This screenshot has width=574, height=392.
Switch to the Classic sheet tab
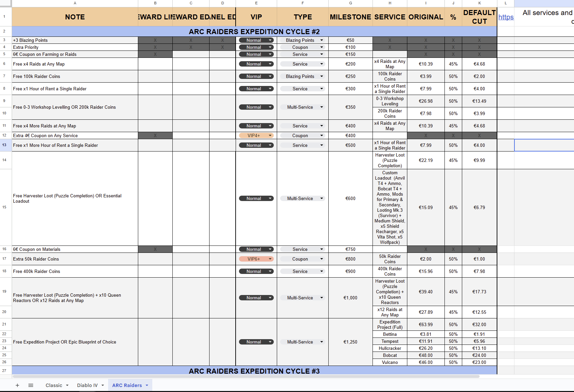[x=54, y=385]
